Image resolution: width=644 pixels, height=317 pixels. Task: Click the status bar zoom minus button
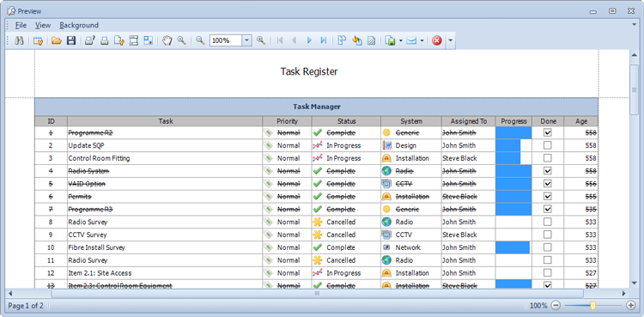[x=556, y=306]
